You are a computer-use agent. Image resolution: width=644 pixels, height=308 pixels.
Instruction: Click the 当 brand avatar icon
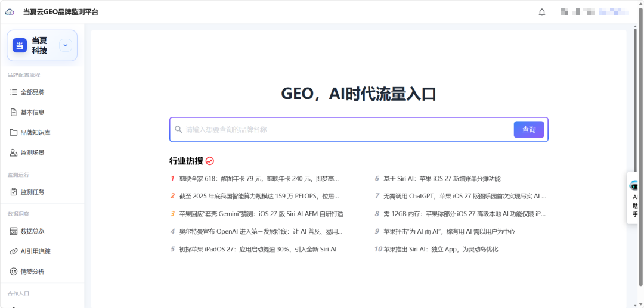(20, 45)
